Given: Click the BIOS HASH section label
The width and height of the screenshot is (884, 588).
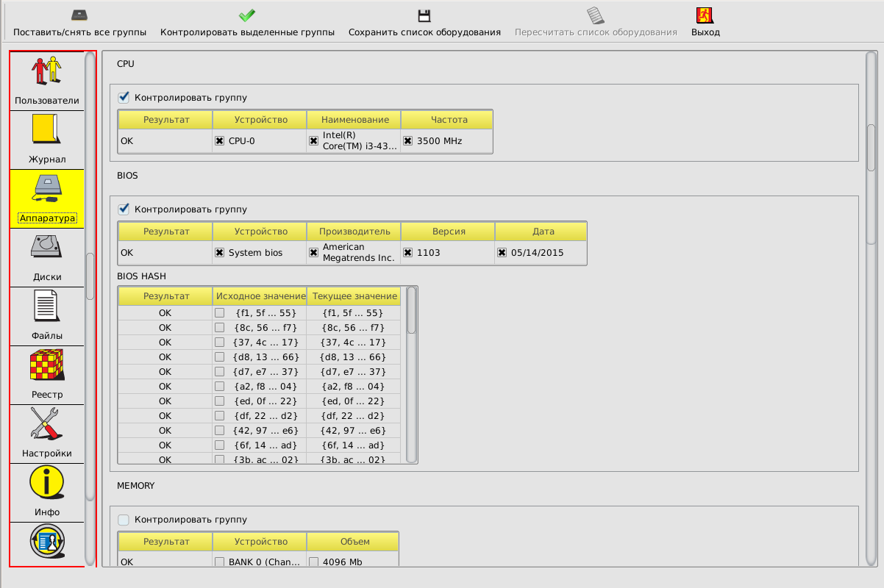Looking at the screenshot, I should tap(141, 276).
